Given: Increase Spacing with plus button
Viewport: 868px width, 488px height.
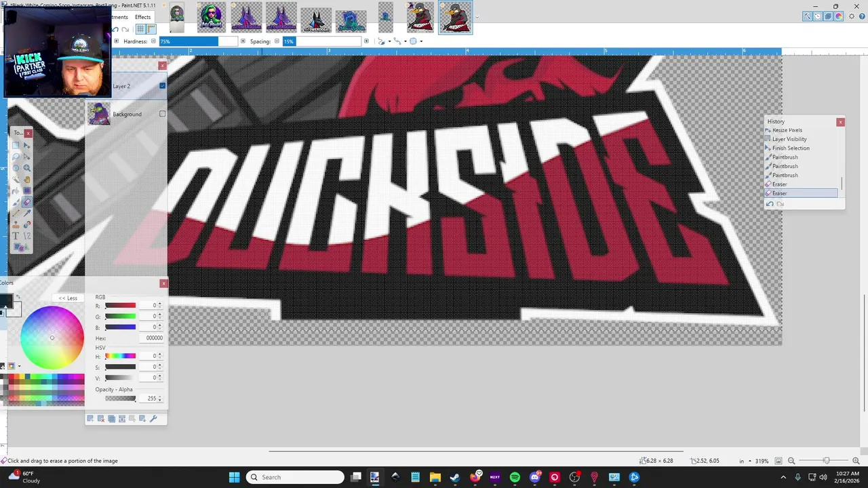Looking at the screenshot, I should click(x=367, y=41).
